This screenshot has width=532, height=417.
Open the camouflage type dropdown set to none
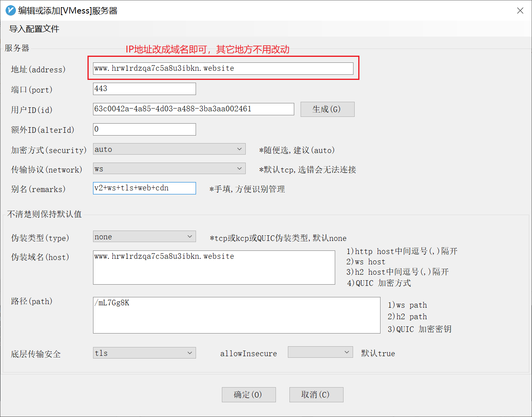click(x=144, y=237)
